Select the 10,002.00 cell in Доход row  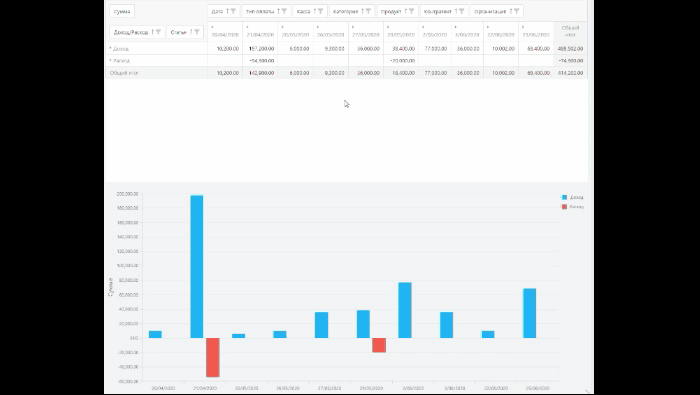click(501, 49)
